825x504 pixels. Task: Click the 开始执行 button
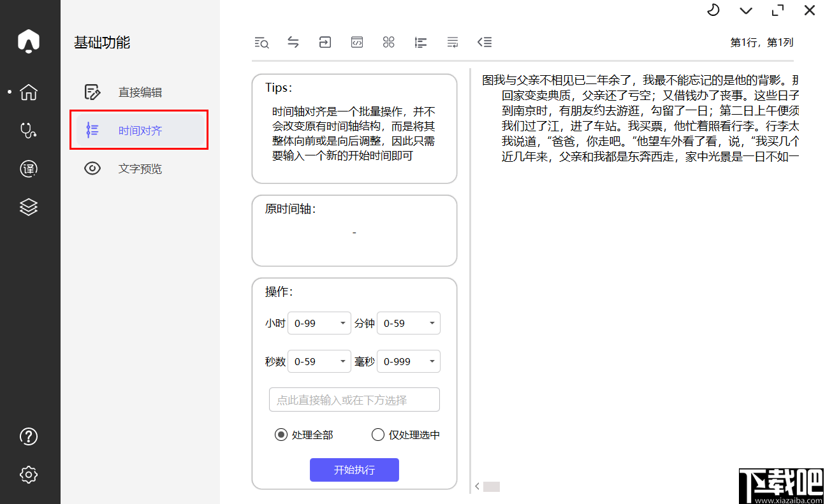click(x=354, y=470)
